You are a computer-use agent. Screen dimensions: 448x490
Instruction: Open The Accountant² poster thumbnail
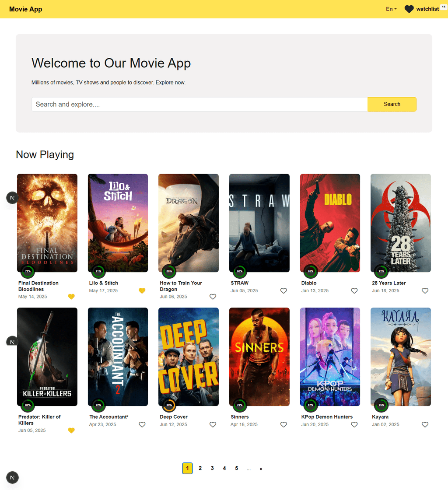(x=118, y=357)
